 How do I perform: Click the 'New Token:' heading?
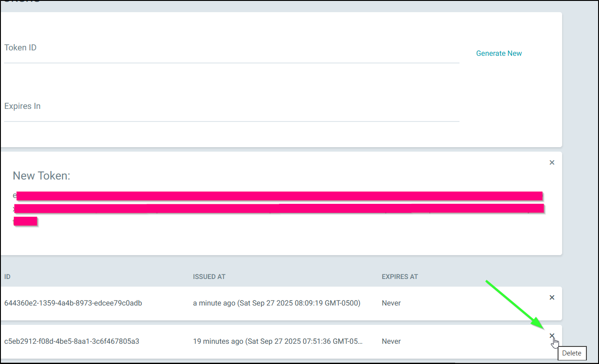[41, 176]
